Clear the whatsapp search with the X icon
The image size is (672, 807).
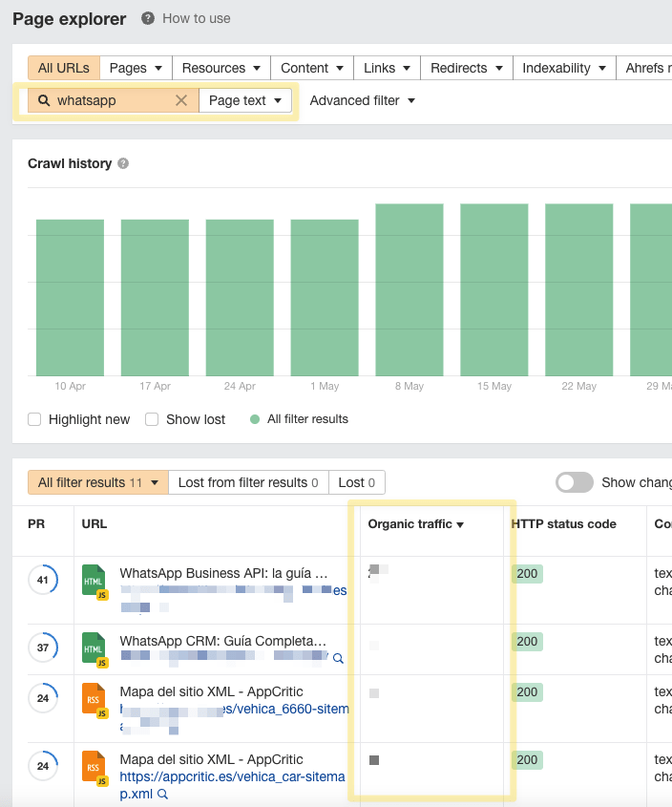click(181, 100)
